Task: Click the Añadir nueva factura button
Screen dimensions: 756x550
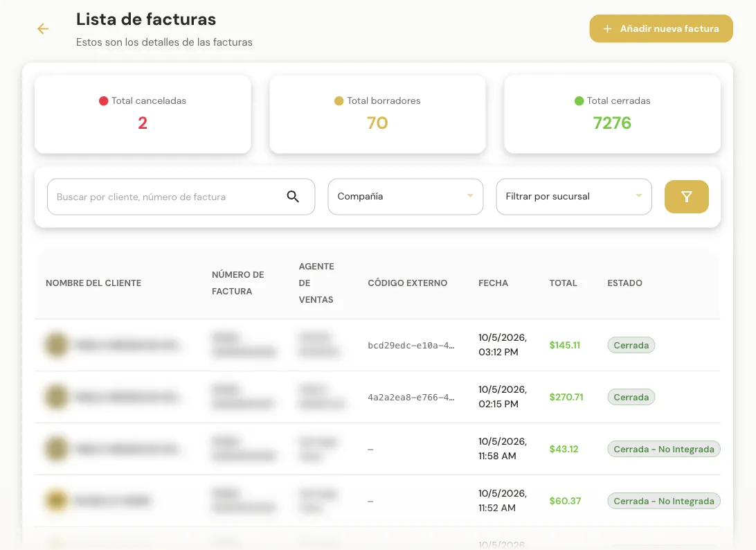Action: click(x=661, y=29)
